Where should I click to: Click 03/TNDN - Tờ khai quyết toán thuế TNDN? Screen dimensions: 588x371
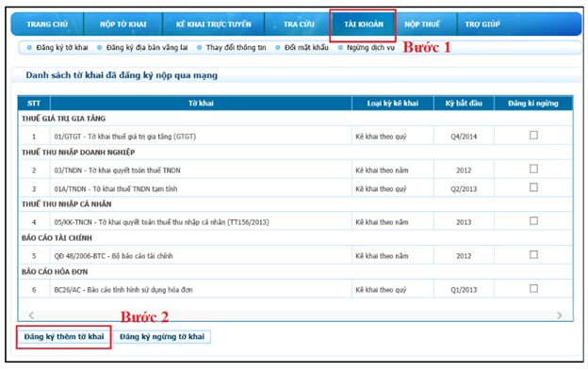click(117, 170)
